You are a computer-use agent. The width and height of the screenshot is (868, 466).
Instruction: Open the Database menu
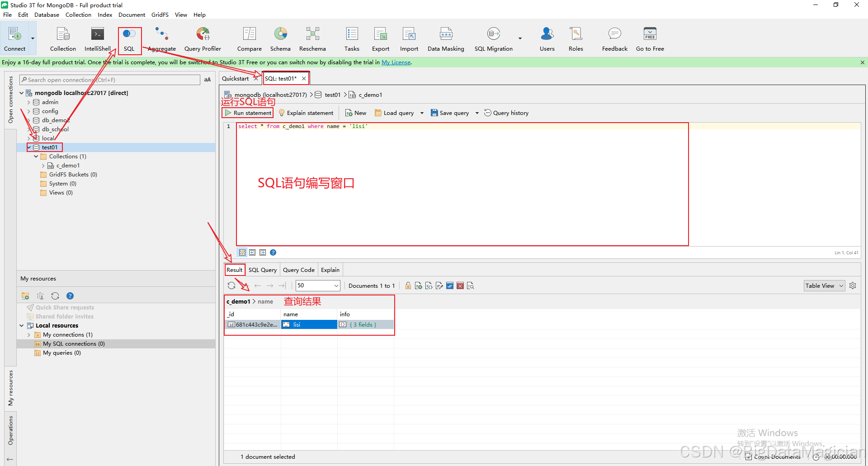[x=47, y=14]
